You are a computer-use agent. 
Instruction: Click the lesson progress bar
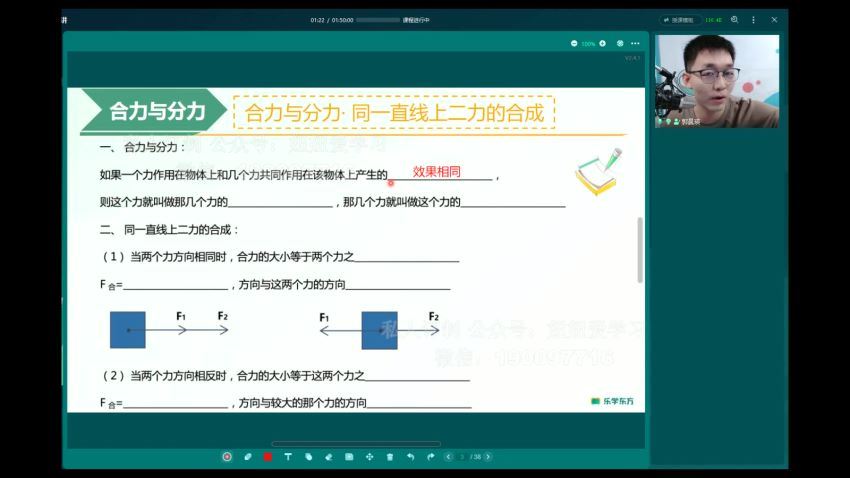[378, 20]
